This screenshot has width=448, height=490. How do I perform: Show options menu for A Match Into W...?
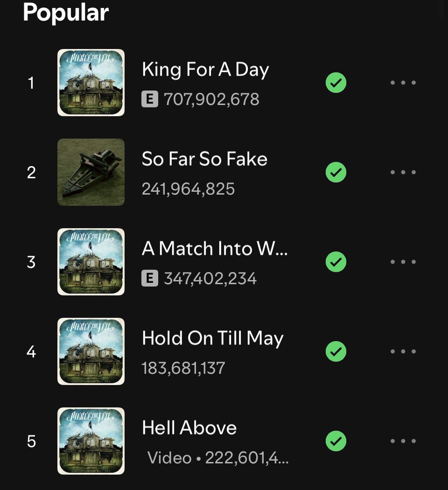403,262
